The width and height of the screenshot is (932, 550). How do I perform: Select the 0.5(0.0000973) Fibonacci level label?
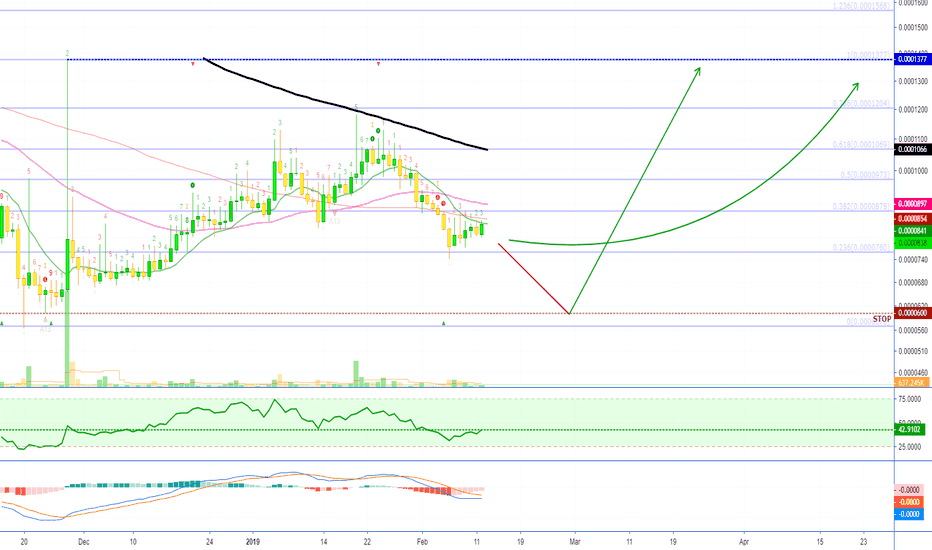865,175
